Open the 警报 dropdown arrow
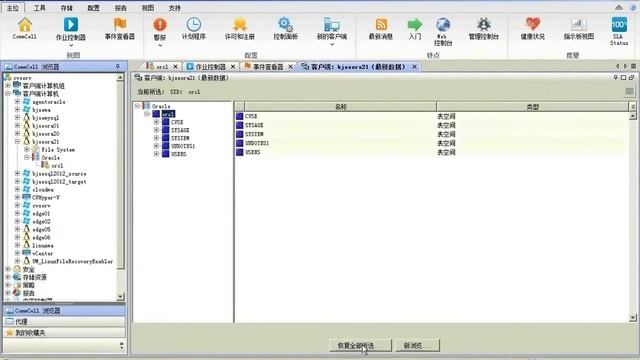 click(160, 45)
